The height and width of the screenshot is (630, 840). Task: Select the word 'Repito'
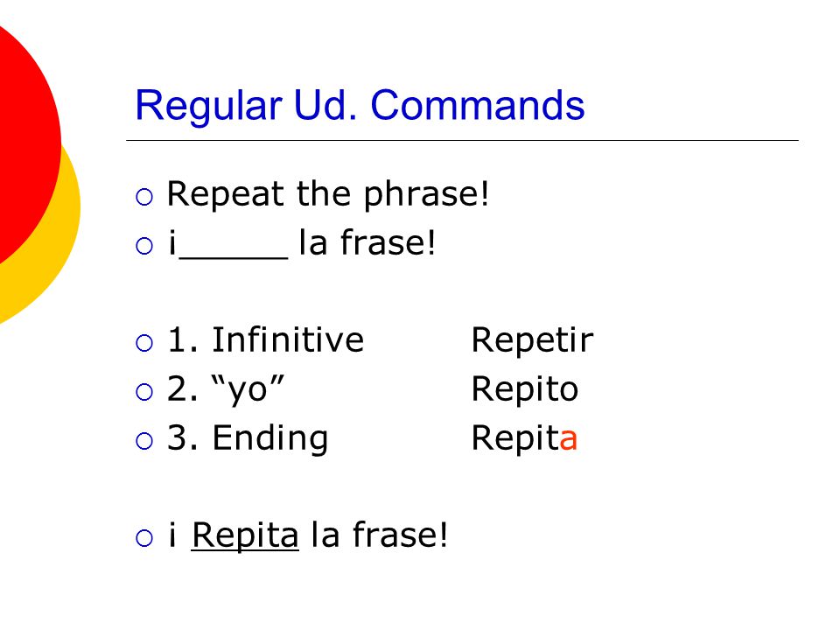[x=525, y=389]
